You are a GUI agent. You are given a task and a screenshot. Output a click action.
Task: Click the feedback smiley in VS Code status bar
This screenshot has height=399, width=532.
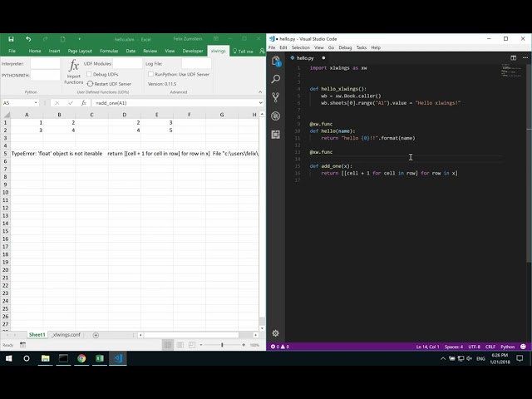(523, 347)
